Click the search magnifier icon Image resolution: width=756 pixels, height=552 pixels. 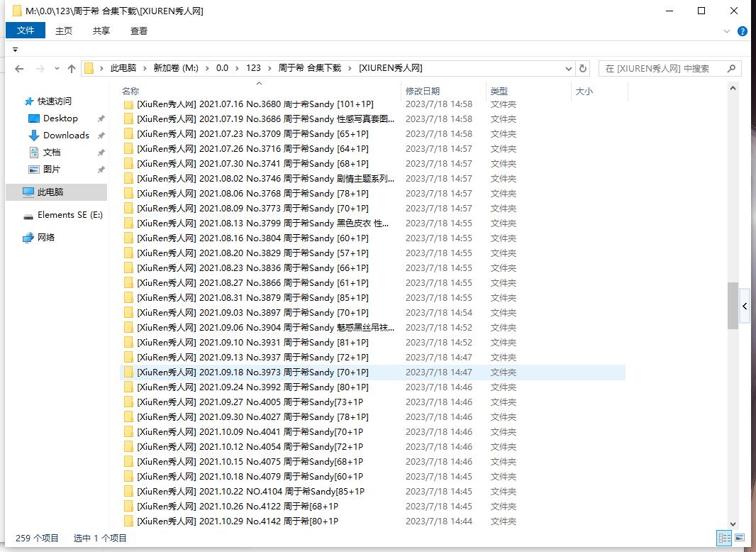pyautogui.click(x=731, y=69)
